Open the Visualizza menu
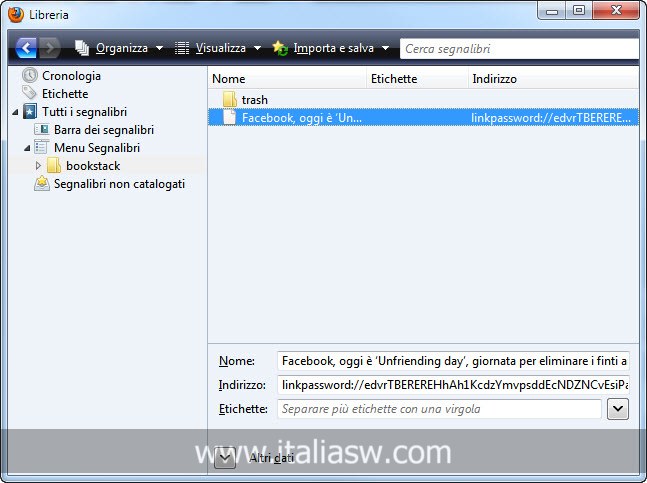647x483 pixels. tap(217, 48)
